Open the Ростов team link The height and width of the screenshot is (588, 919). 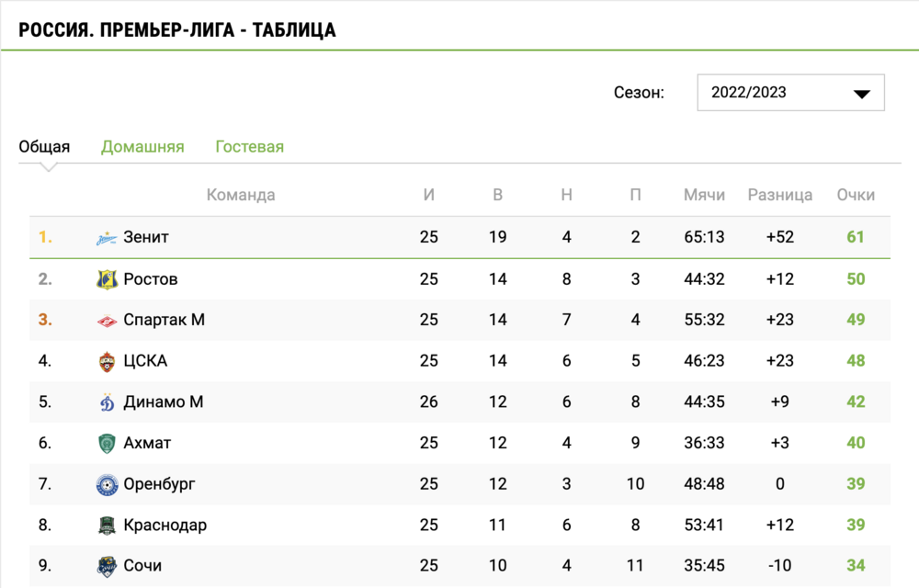151,278
